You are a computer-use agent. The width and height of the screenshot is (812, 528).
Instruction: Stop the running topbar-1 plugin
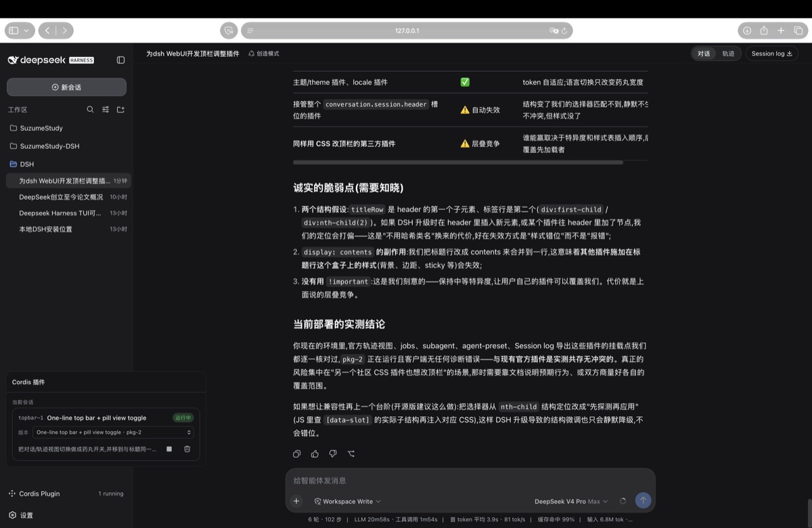click(x=169, y=449)
